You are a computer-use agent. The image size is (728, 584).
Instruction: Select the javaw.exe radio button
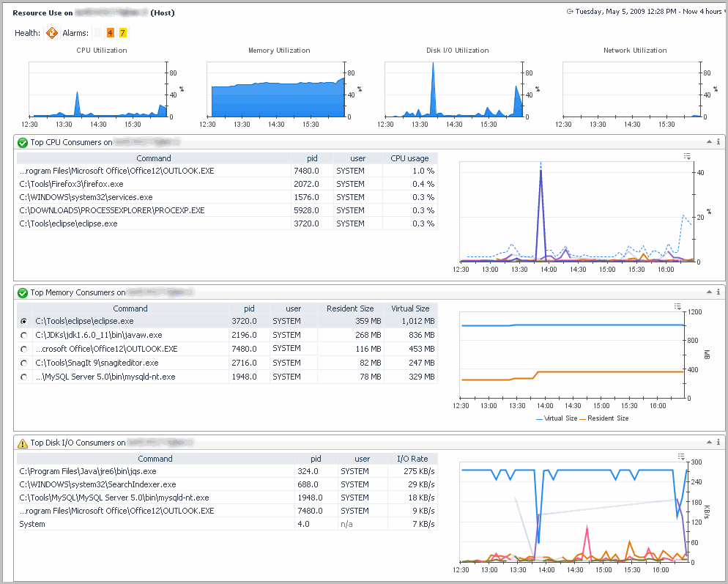coord(24,336)
